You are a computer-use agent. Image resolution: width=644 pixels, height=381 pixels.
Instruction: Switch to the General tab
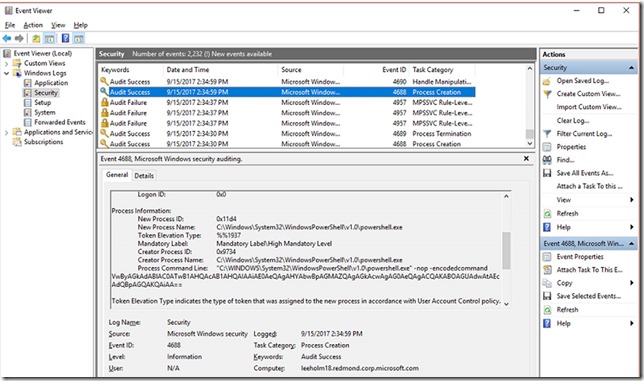[117, 175]
